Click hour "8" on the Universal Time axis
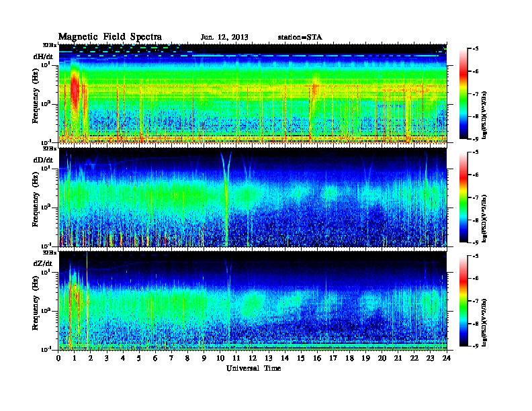Image resolution: width=532 pixels, height=411 pixels. point(187,358)
